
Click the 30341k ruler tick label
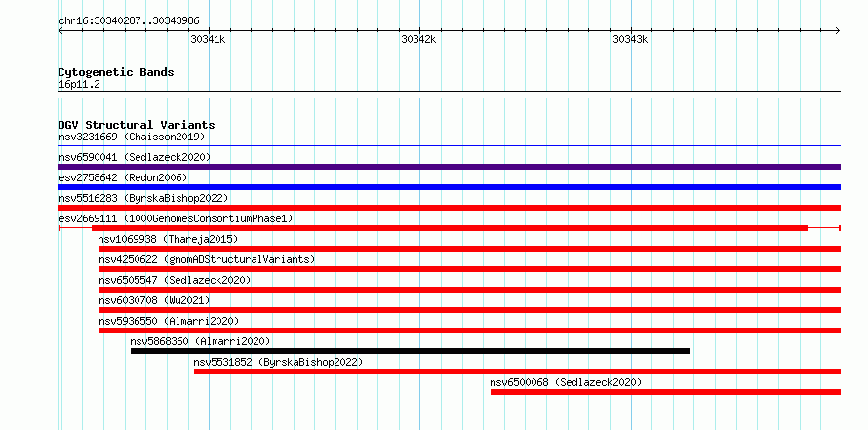(x=208, y=39)
